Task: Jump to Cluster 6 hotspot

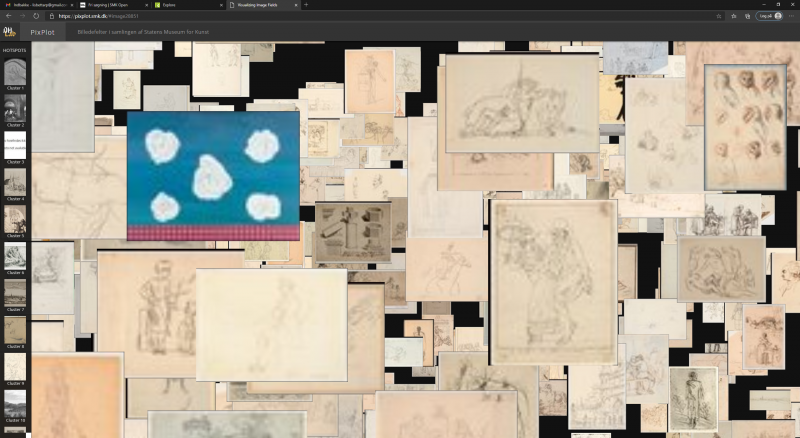Action: pos(15,258)
